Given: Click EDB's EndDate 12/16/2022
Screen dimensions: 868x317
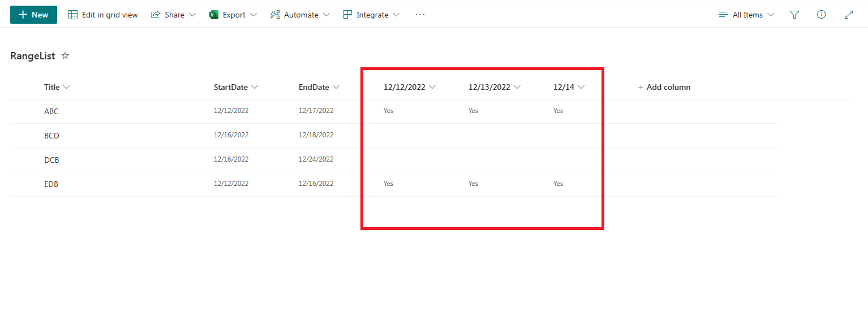Looking at the screenshot, I should (x=316, y=184).
